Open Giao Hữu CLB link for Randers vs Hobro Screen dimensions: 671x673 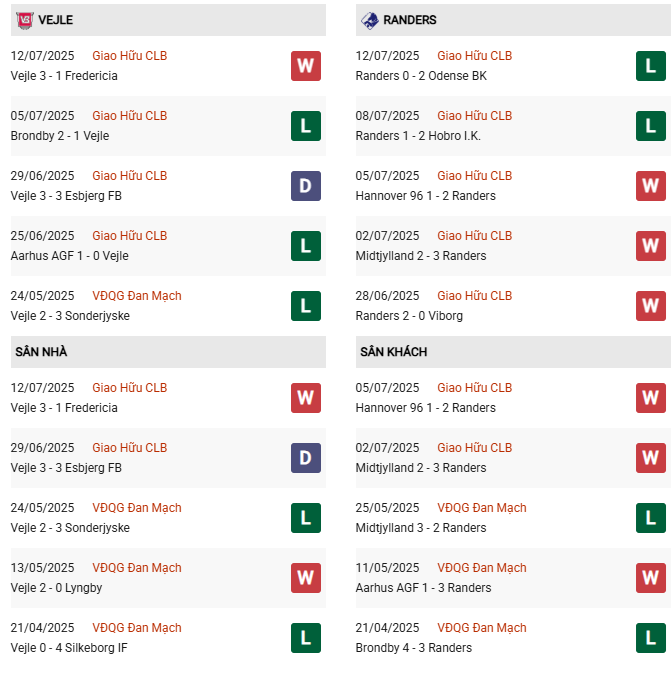click(x=474, y=116)
